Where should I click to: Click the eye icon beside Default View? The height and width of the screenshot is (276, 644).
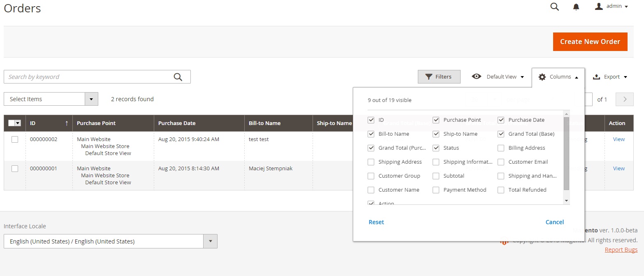[477, 77]
